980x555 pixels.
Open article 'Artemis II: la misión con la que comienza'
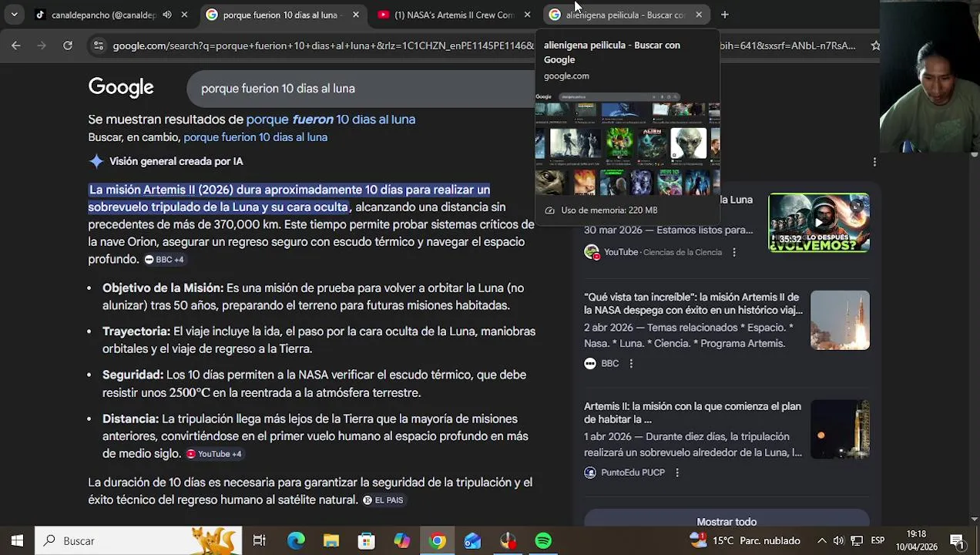click(x=693, y=413)
